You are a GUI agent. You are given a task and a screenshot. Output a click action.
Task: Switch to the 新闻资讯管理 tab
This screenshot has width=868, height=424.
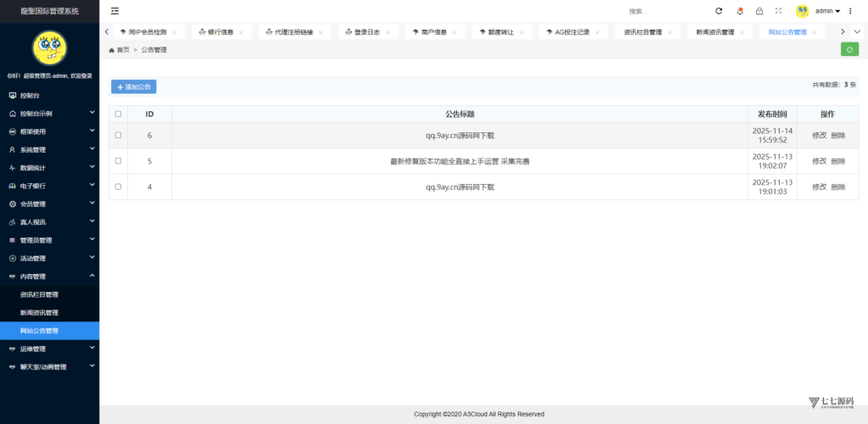coord(715,32)
